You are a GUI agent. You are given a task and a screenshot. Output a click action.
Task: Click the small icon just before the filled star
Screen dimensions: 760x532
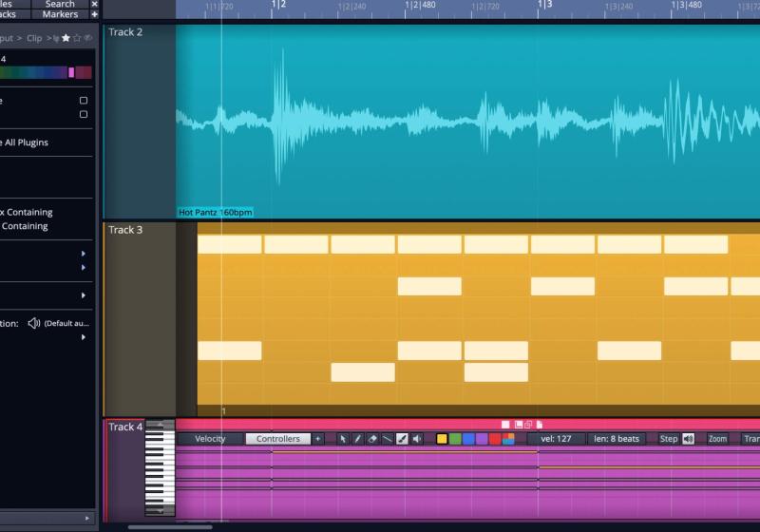(56, 38)
